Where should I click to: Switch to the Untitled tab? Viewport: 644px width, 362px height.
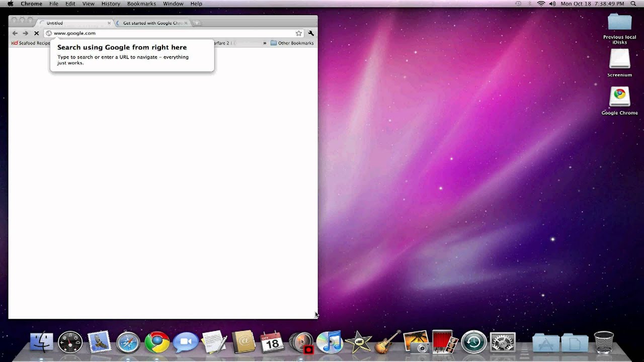pos(75,23)
